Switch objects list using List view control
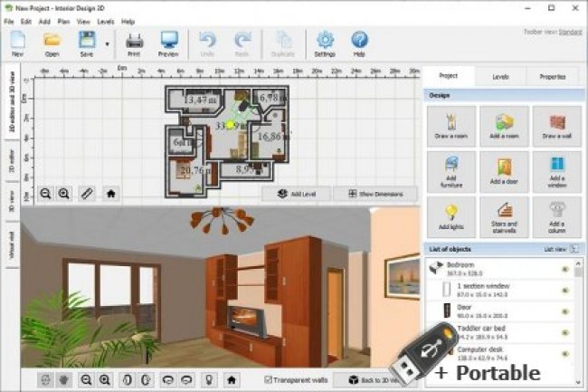 [562, 249]
